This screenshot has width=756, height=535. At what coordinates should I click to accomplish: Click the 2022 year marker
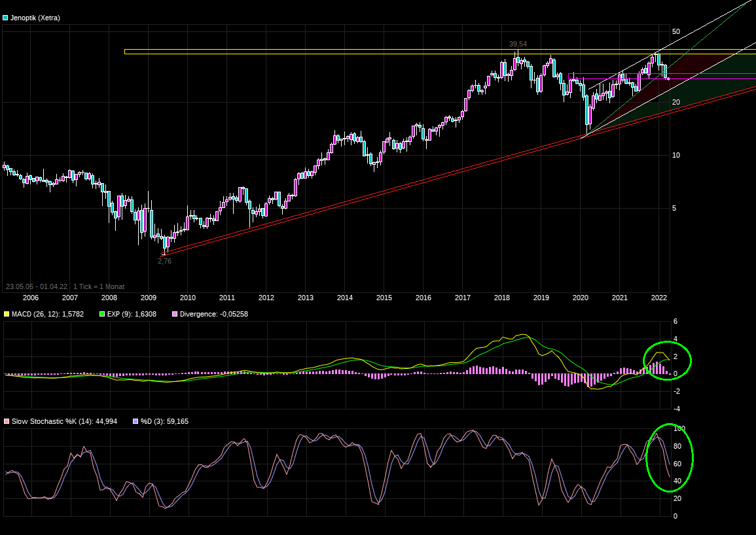[658, 298]
